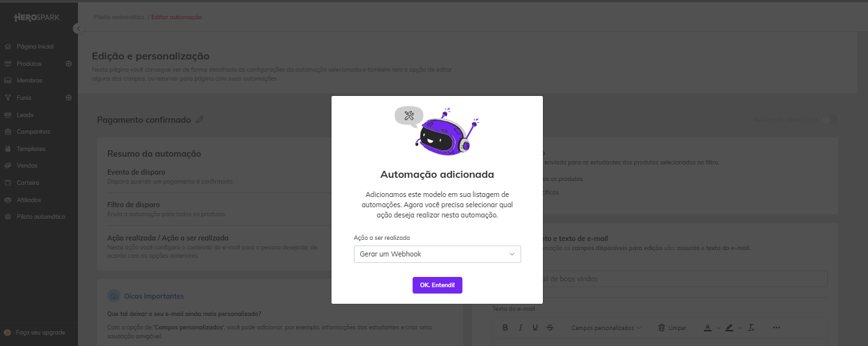
Task: Add a new funnel with plus icon
Action: click(68, 98)
